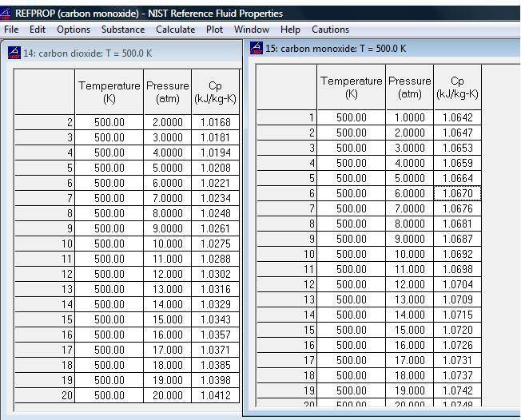Open the File menu

[11, 30]
